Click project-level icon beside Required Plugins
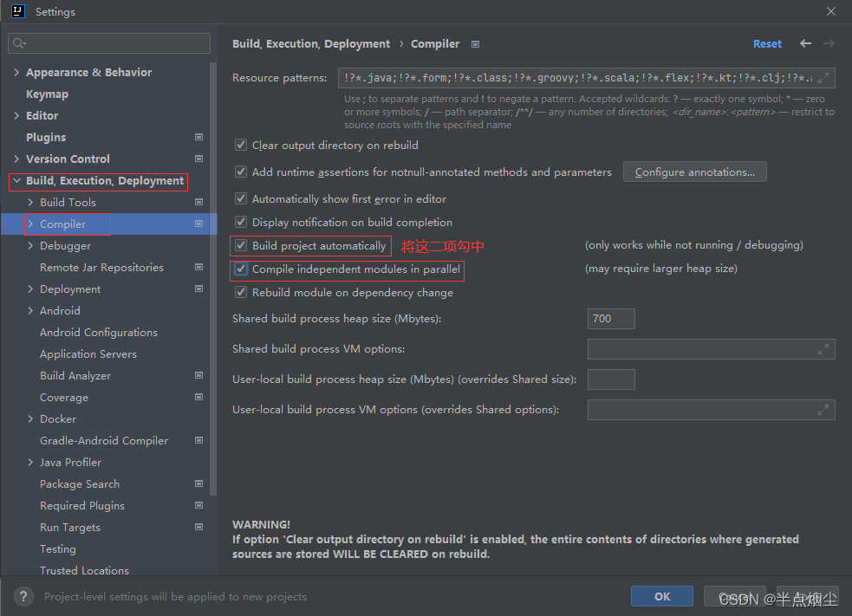The height and width of the screenshot is (616, 852). coord(198,505)
